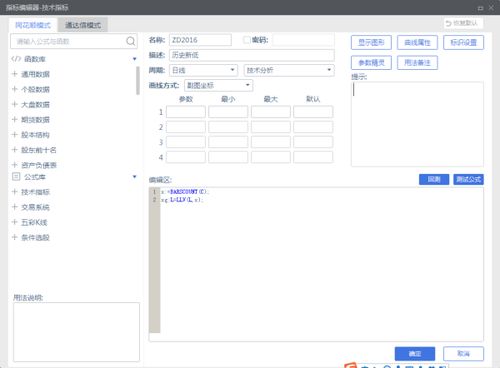Click the 用法说明 usage description box
The image size is (500, 368).
pos(76,332)
